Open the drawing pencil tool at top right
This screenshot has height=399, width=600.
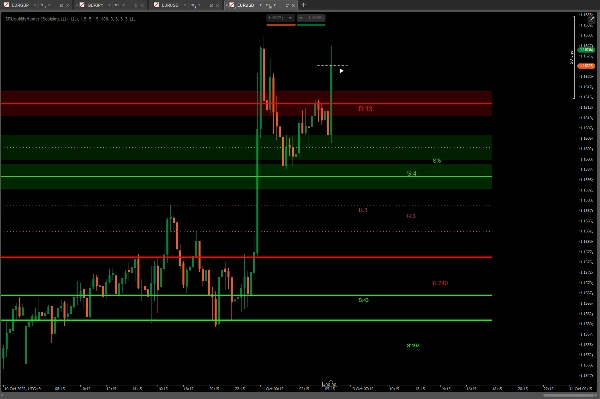pos(592,20)
